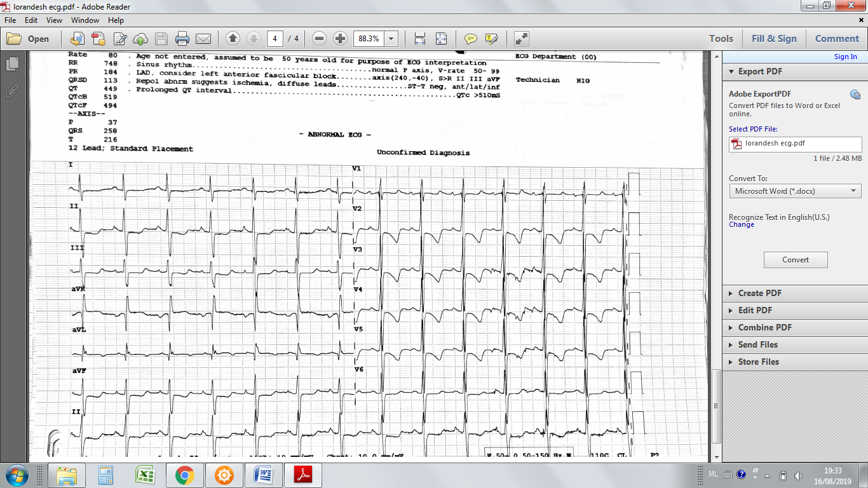Zoom in with the plus button
This screenshot has height=488, width=868.
[x=340, y=39]
